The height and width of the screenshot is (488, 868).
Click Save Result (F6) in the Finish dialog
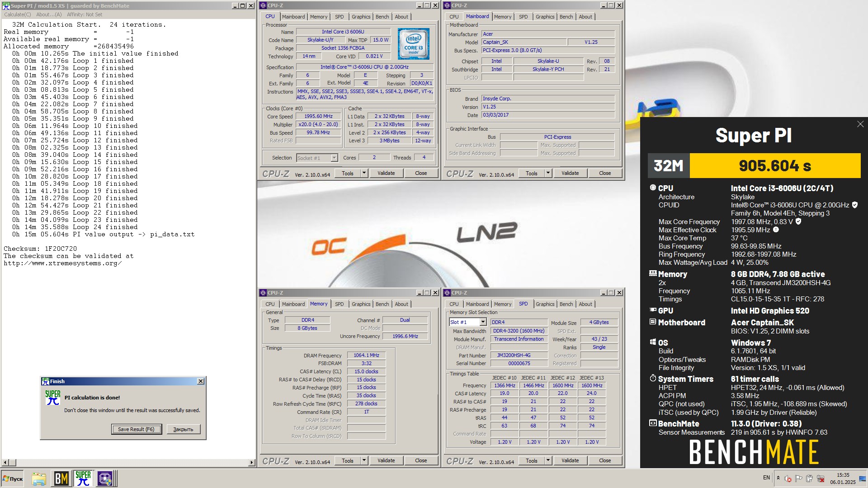pos(136,429)
